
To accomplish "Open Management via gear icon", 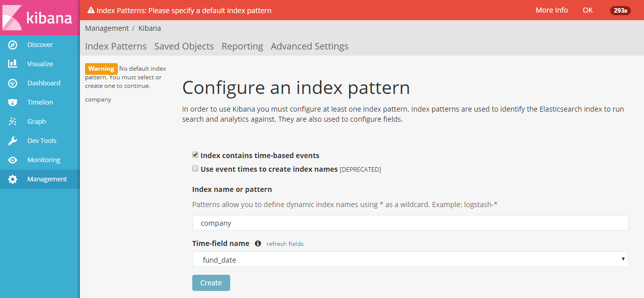I will (13, 179).
